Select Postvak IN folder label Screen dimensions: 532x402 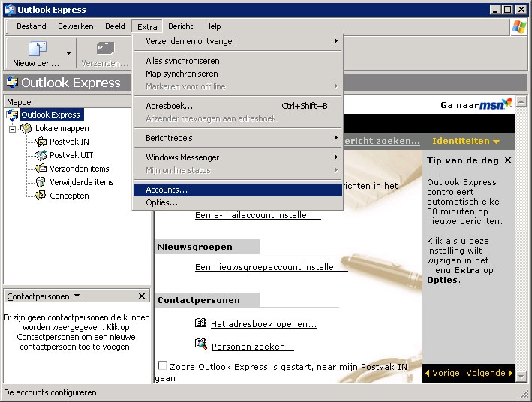(x=69, y=142)
